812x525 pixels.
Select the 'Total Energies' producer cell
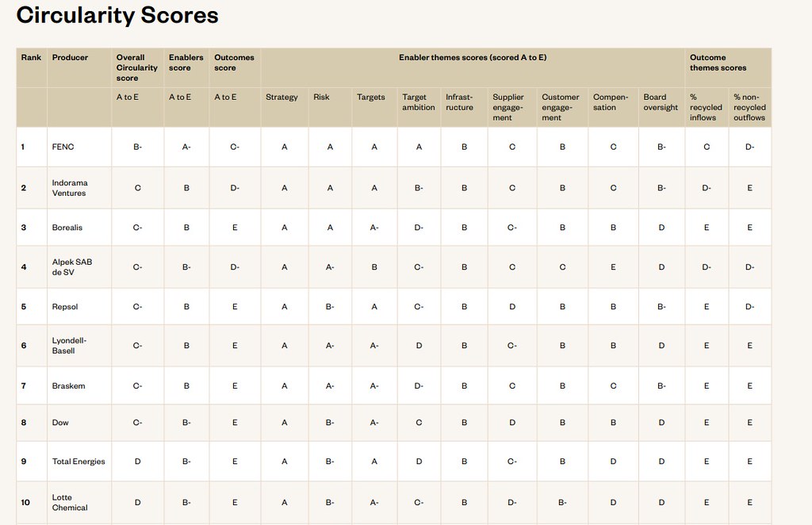tap(79, 462)
